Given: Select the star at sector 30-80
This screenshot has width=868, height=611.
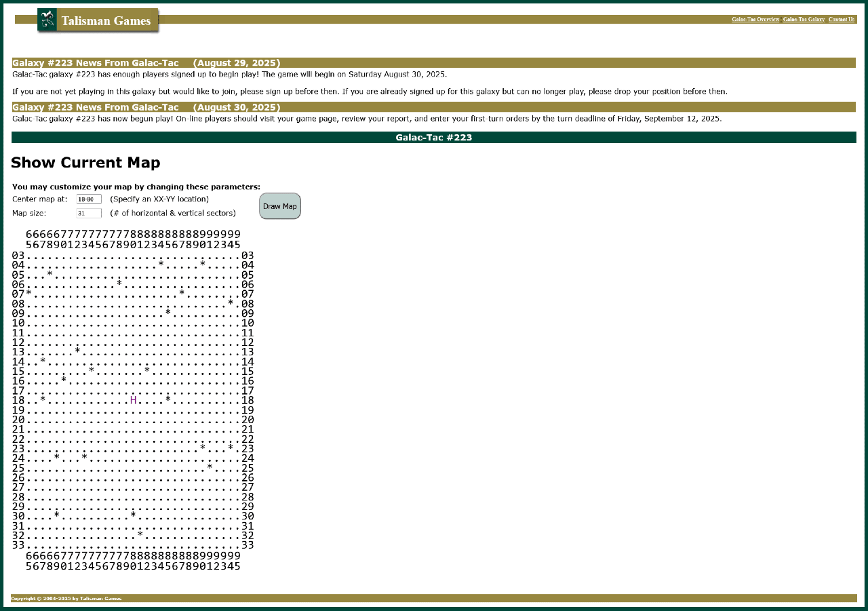Looking at the screenshot, I should pos(133,517).
